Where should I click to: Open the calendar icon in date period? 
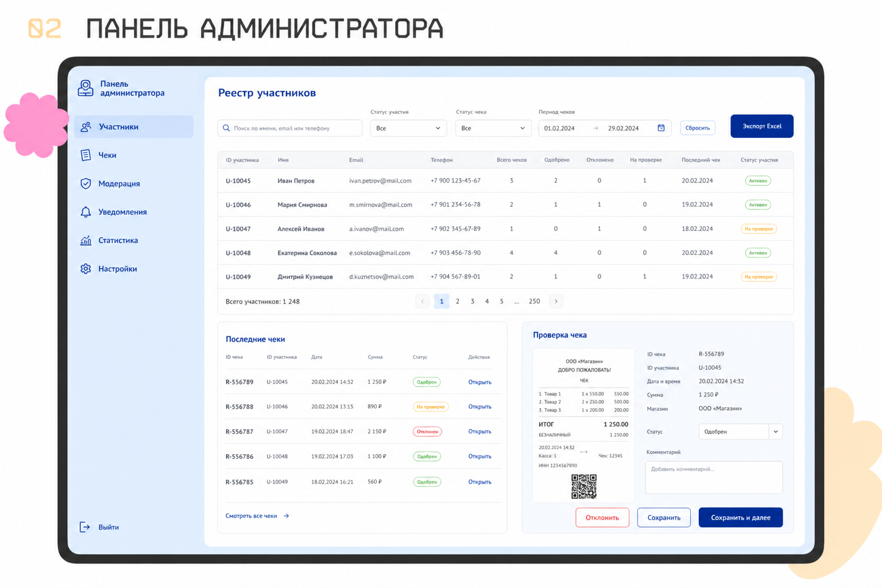pyautogui.click(x=661, y=128)
